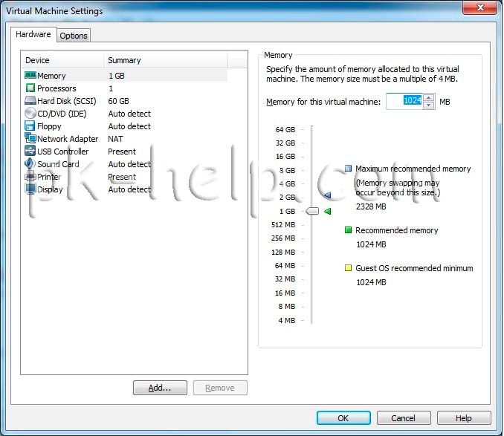Screen dimensions: 504x436
Task: Select the Printer label
Action: pos(49,177)
